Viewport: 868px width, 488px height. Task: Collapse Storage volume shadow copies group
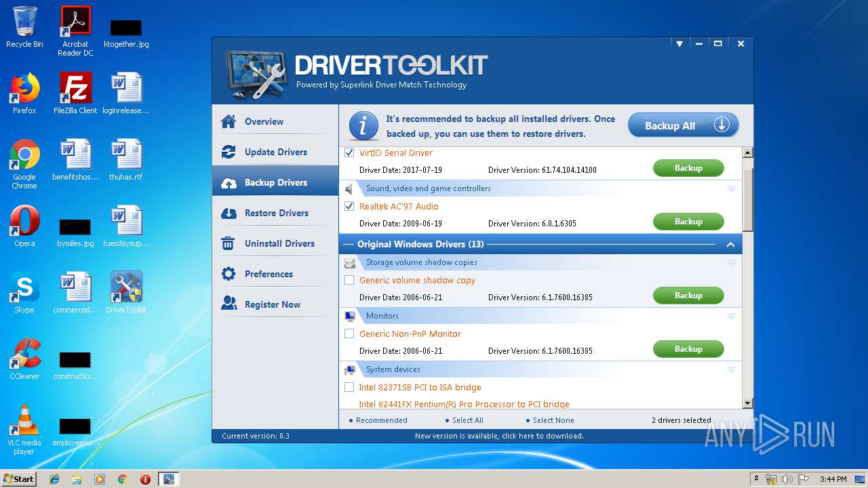pos(731,262)
